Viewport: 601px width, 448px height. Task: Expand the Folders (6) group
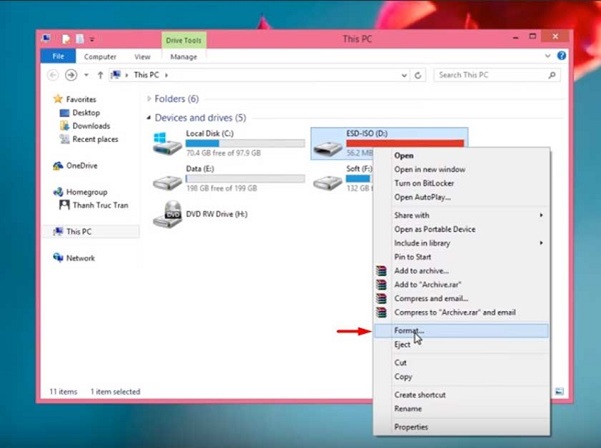[149, 99]
